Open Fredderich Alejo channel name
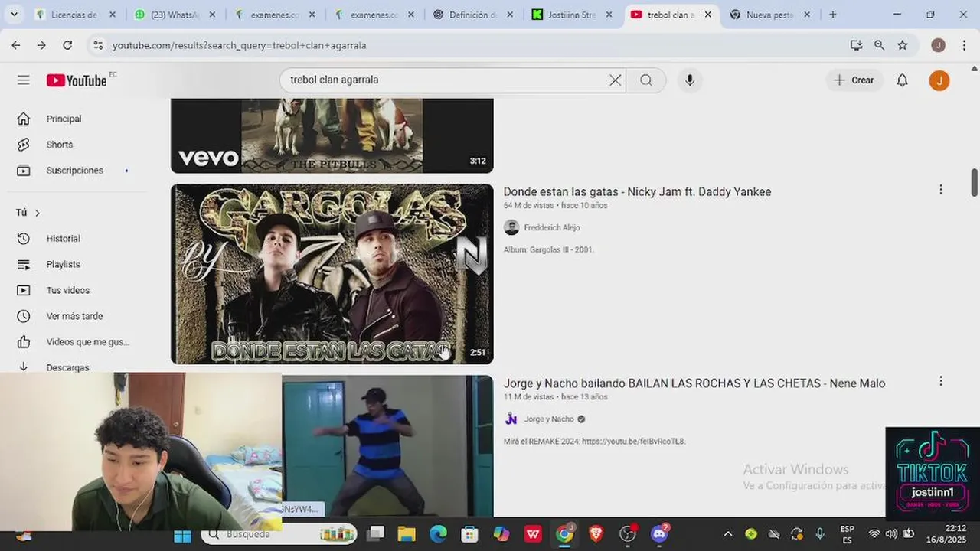This screenshot has height=551, width=980. click(x=551, y=227)
